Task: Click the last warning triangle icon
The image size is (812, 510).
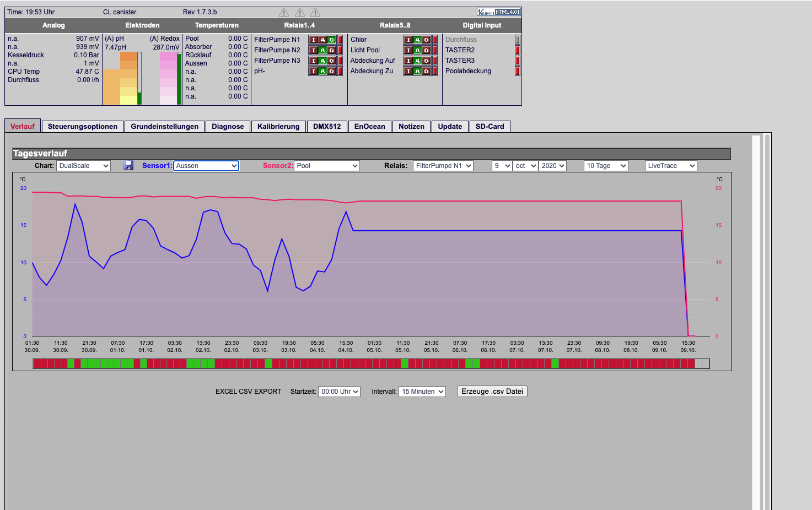Action: 315,12
